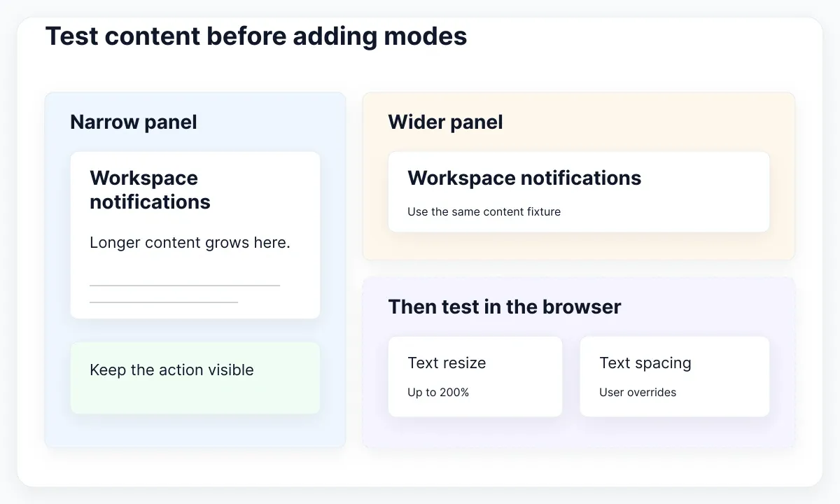Click the 'Wider panel' heading
The image size is (840, 504).
coord(445,122)
